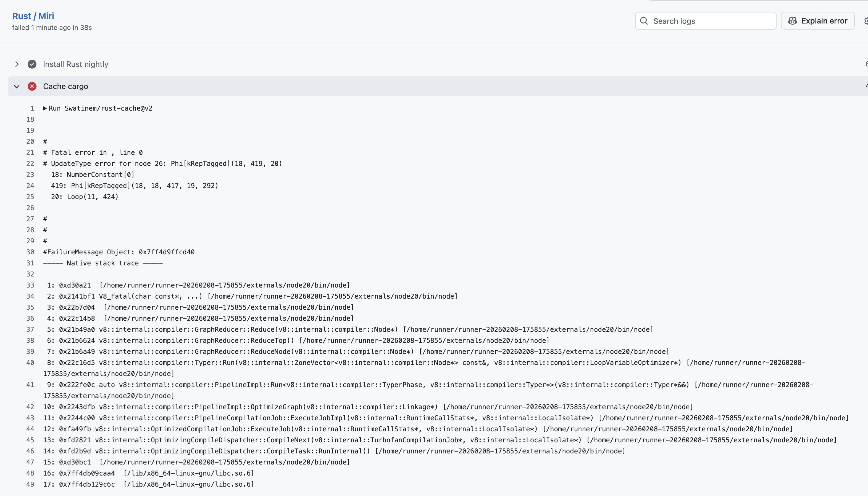Expand the Run Swatinem/rust-cache@v2 disclosure triangle
This screenshot has width=868, height=496.
[44, 108]
